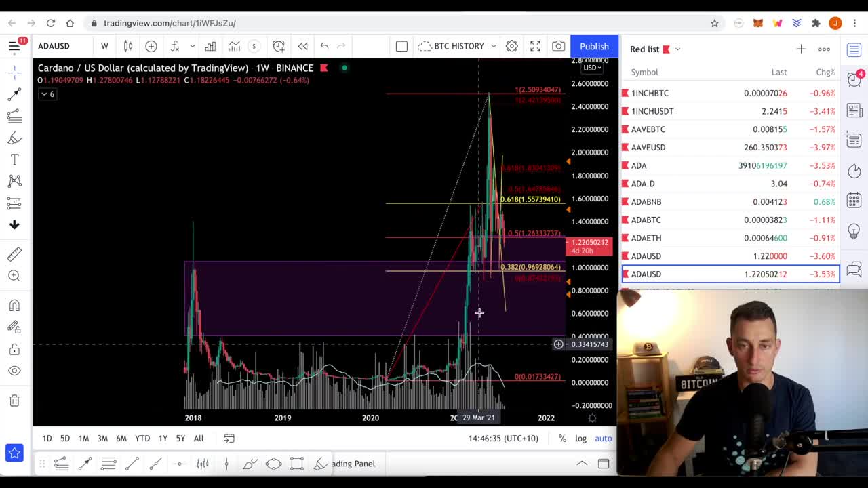Select the brush drawing tool

(14, 138)
